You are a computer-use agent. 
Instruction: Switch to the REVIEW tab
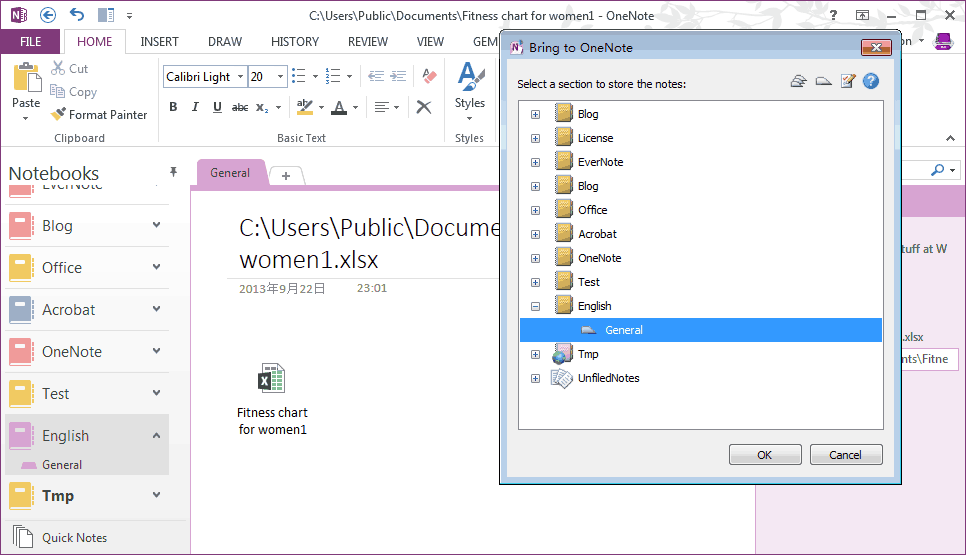pos(368,41)
